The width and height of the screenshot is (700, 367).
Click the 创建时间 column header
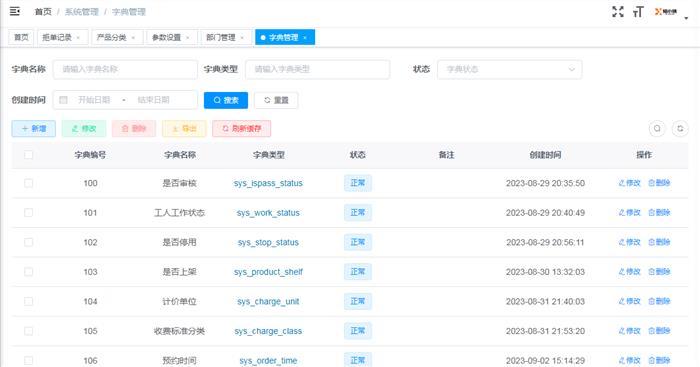[545, 155]
